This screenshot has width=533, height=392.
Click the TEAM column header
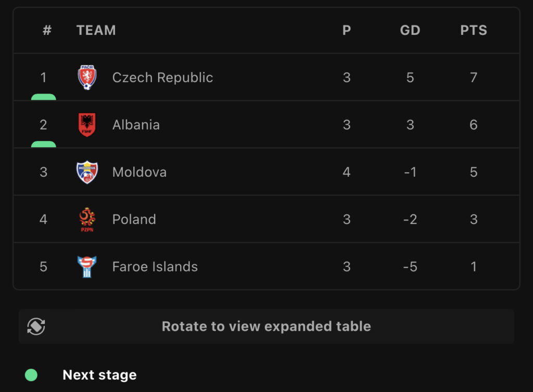[x=96, y=30]
